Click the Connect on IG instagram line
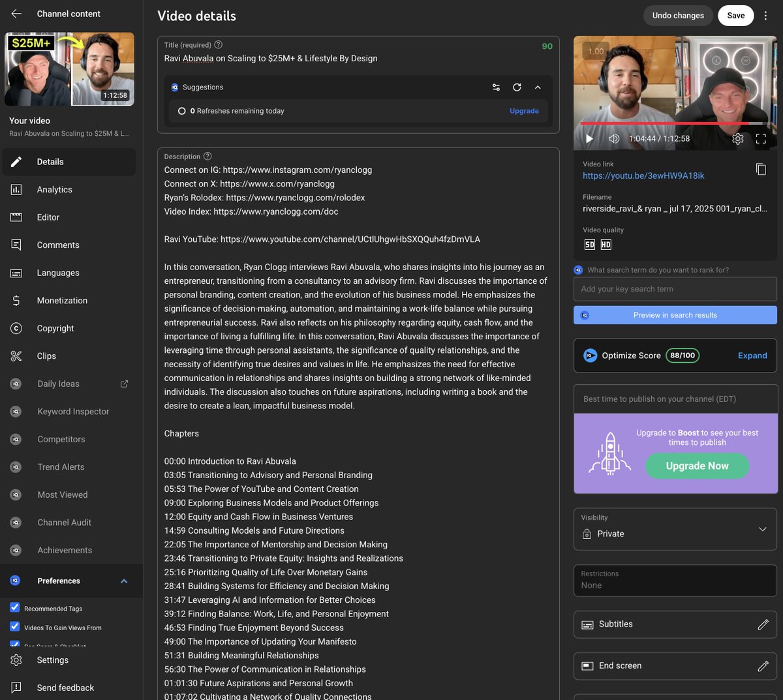Viewport: 783px width, 700px height. [x=268, y=170]
